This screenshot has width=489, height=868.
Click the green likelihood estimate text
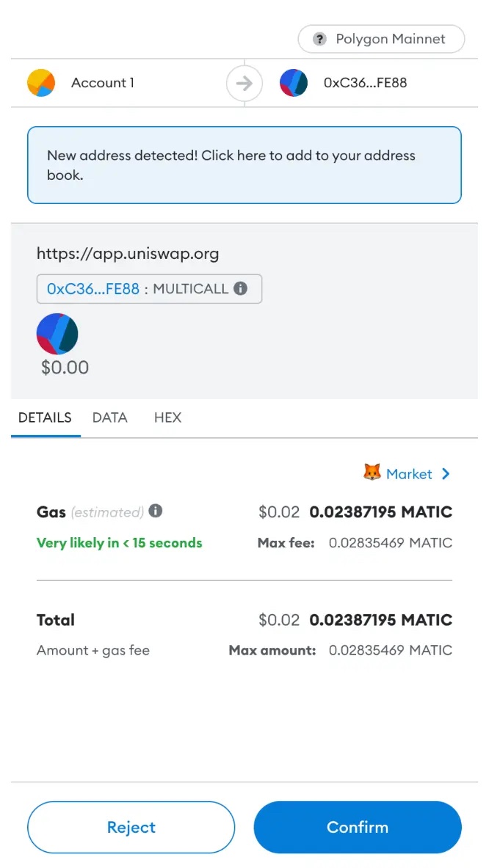pos(119,543)
